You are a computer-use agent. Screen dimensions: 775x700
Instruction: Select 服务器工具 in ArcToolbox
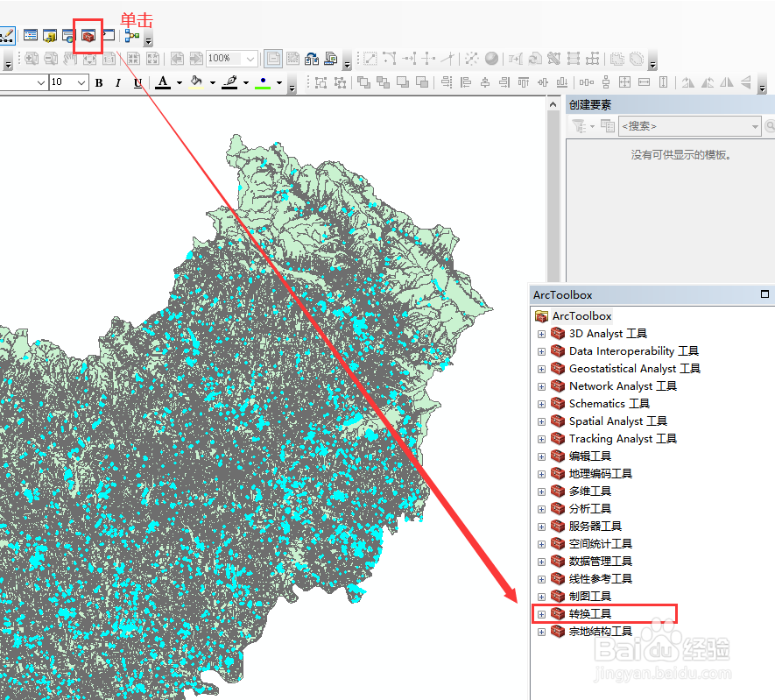(595, 527)
